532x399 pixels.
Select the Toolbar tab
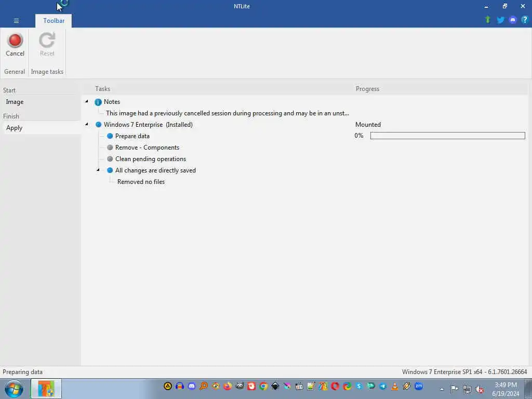tap(54, 21)
